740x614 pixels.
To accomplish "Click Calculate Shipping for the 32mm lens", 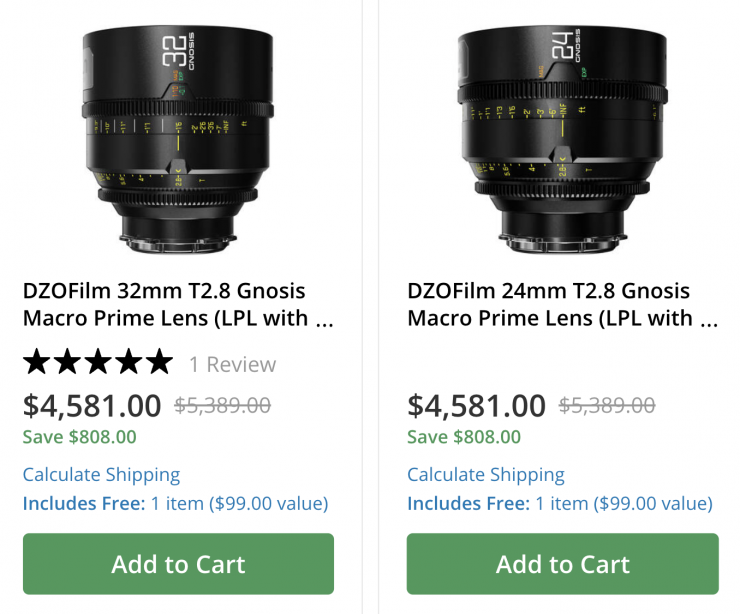I will (101, 475).
